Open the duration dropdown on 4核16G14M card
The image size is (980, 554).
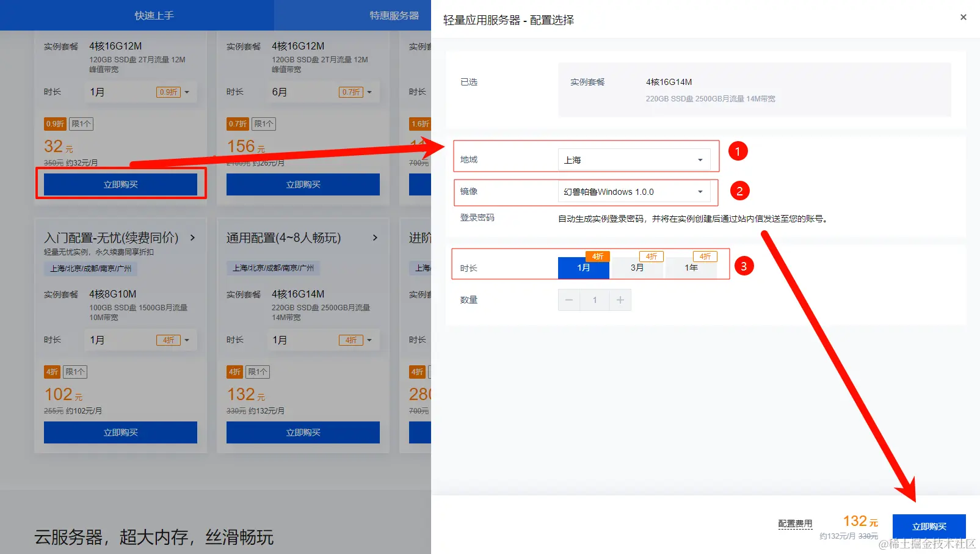[x=323, y=340]
